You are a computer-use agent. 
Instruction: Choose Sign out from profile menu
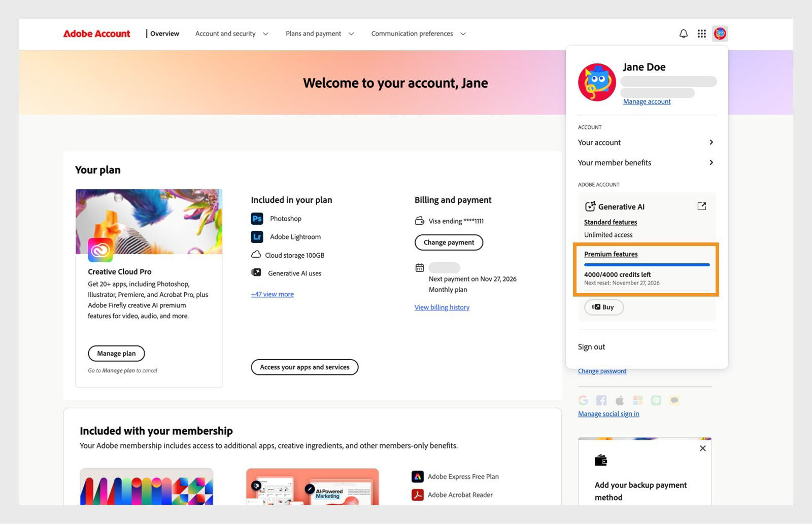click(592, 347)
